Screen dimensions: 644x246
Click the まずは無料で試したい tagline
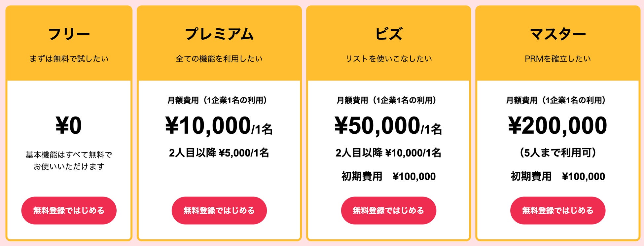point(69,59)
